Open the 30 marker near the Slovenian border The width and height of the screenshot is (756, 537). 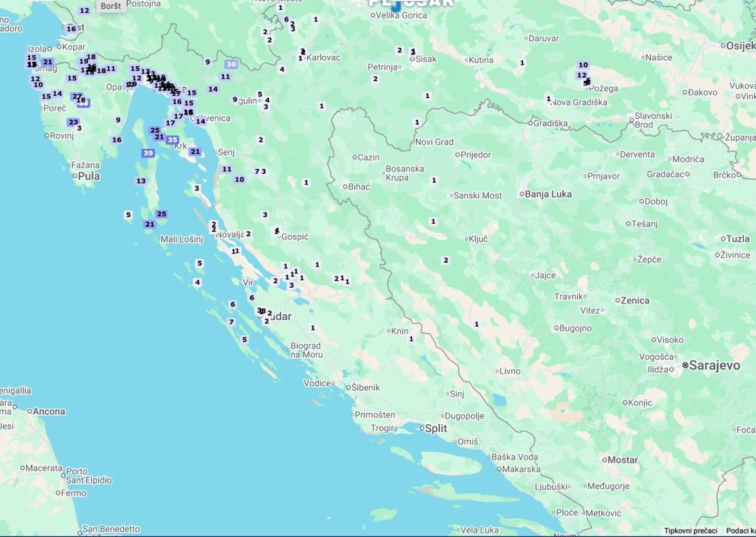coord(231,65)
